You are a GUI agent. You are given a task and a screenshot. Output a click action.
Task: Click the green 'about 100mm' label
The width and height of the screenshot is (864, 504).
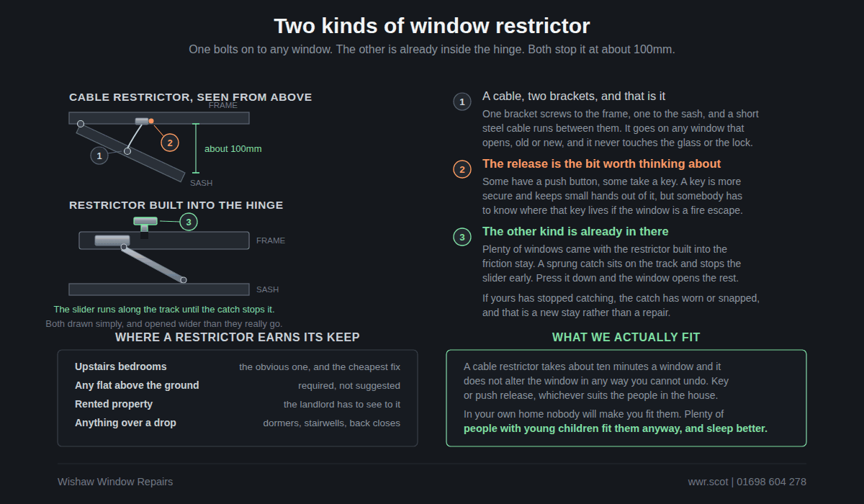[x=233, y=149]
